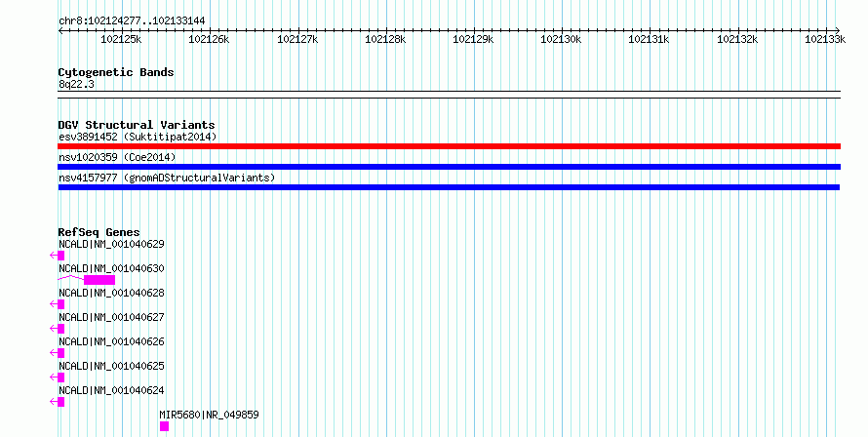Click the ruler's left-end arrowhead
Viewport: 868px width, 437px height.
pyautogui.click(x=60, y=30)
